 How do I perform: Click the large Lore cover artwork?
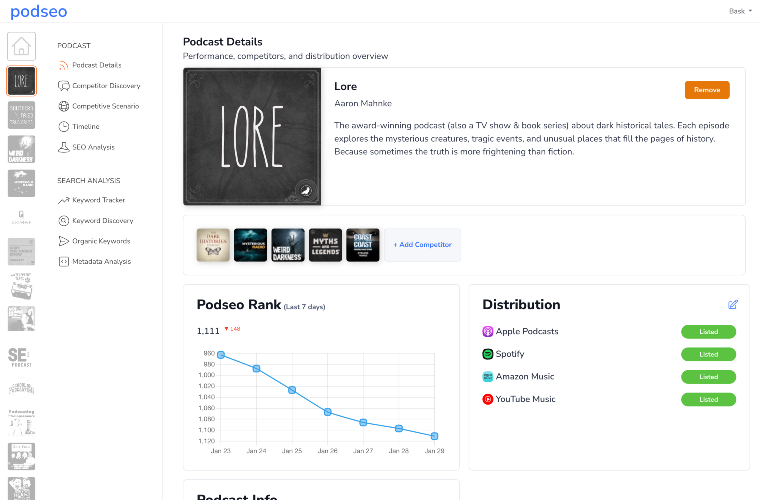[252, 137]
